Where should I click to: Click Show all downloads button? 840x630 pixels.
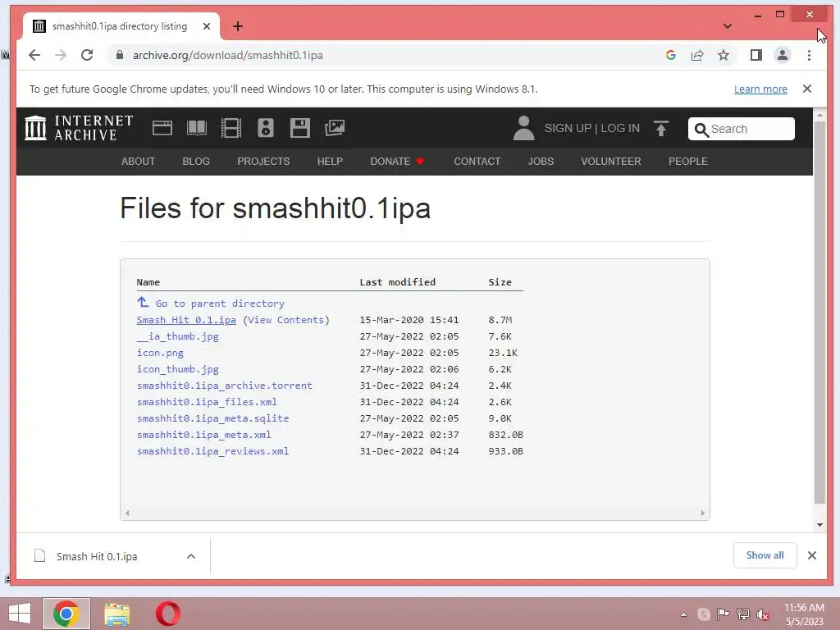coord(765,555)
